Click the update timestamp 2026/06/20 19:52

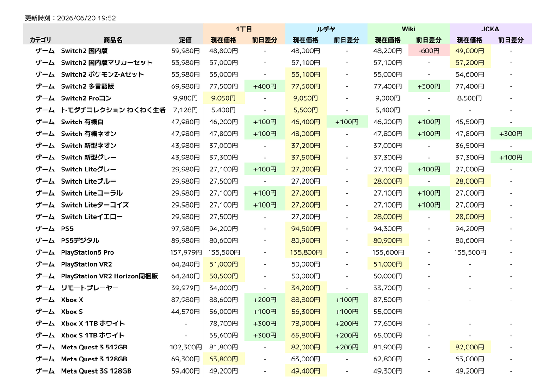point(86,18)
